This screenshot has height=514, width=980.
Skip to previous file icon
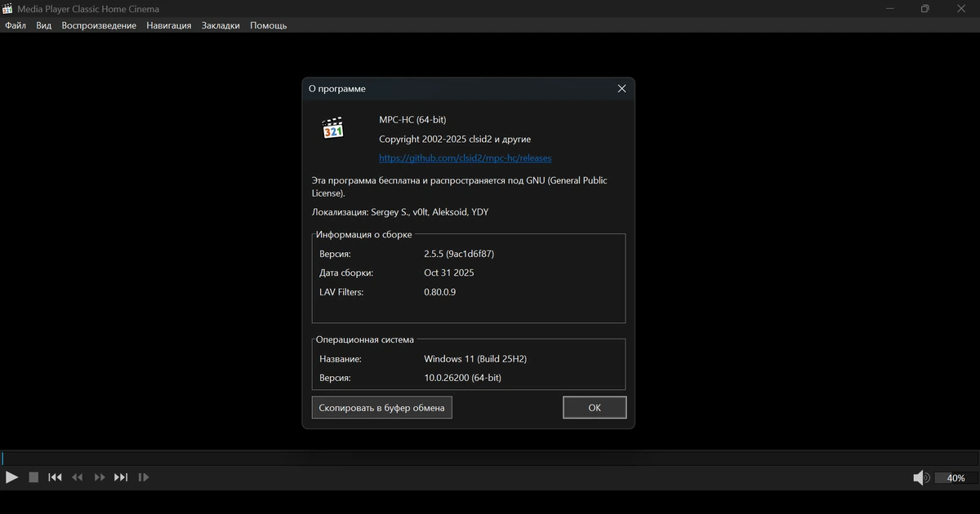click(55, 477)
